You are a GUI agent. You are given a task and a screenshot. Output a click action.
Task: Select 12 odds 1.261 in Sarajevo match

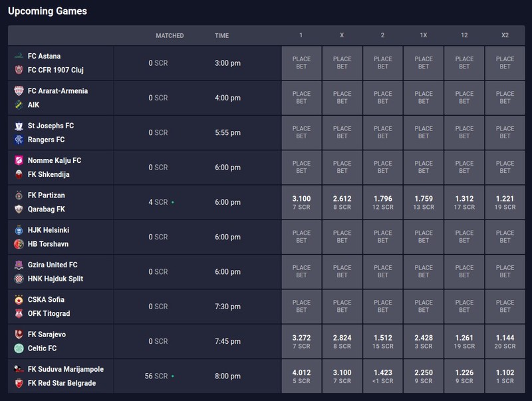(464, 341)
